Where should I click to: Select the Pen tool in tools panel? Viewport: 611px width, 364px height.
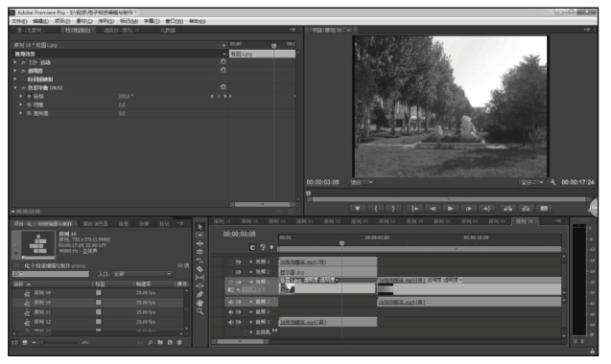tap(200, 295)
